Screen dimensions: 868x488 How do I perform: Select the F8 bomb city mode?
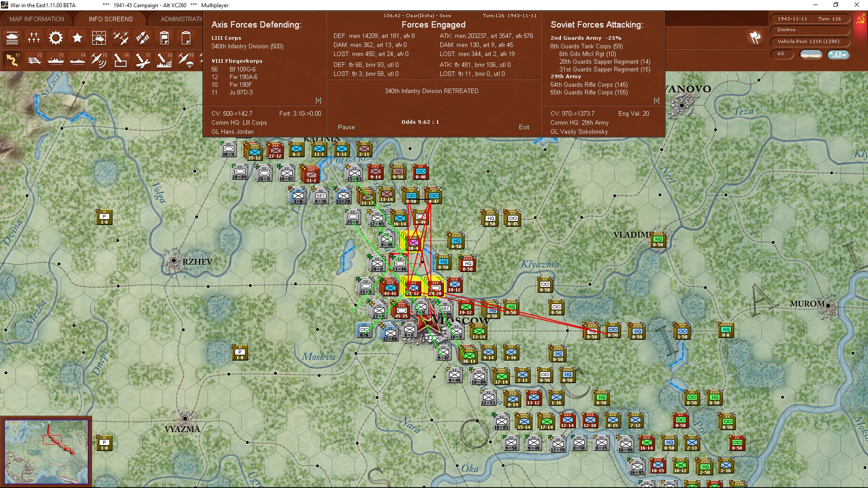164,60
